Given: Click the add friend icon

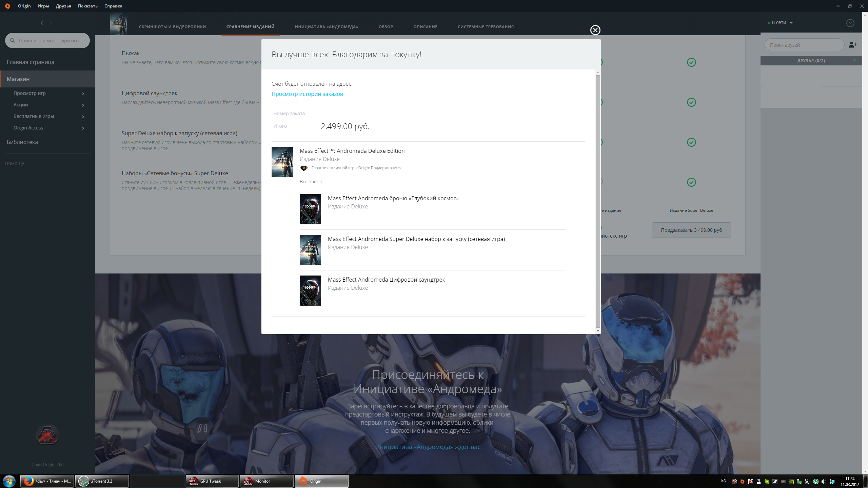Looking at the screenshot, I should (853, 45).
